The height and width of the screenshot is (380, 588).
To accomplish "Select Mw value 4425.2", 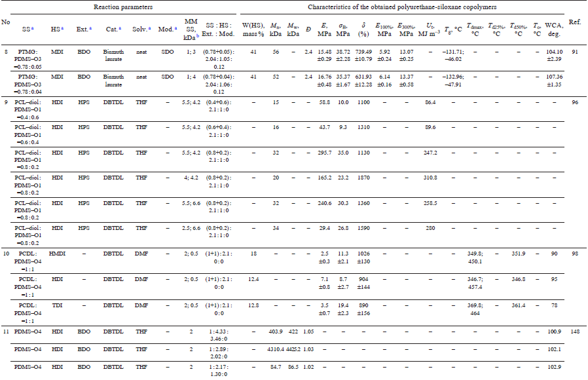I will (x=293, y=349).
